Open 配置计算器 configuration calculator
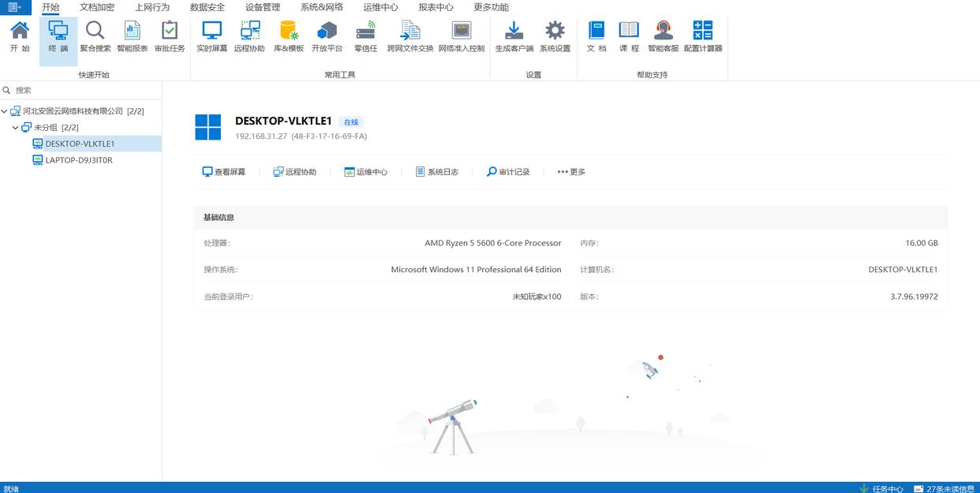Screen dimensions: 980x493 click(x=702, y=37)
